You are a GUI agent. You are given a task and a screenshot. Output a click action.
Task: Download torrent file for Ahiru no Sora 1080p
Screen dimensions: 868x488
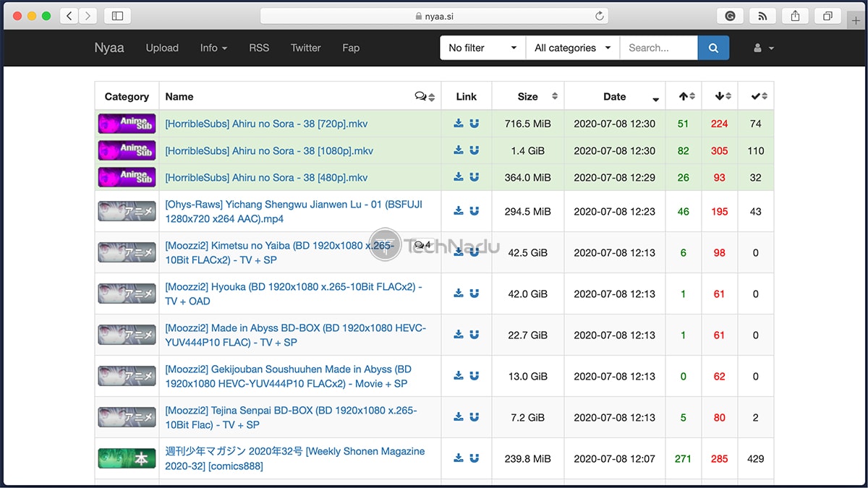[459, 150]
